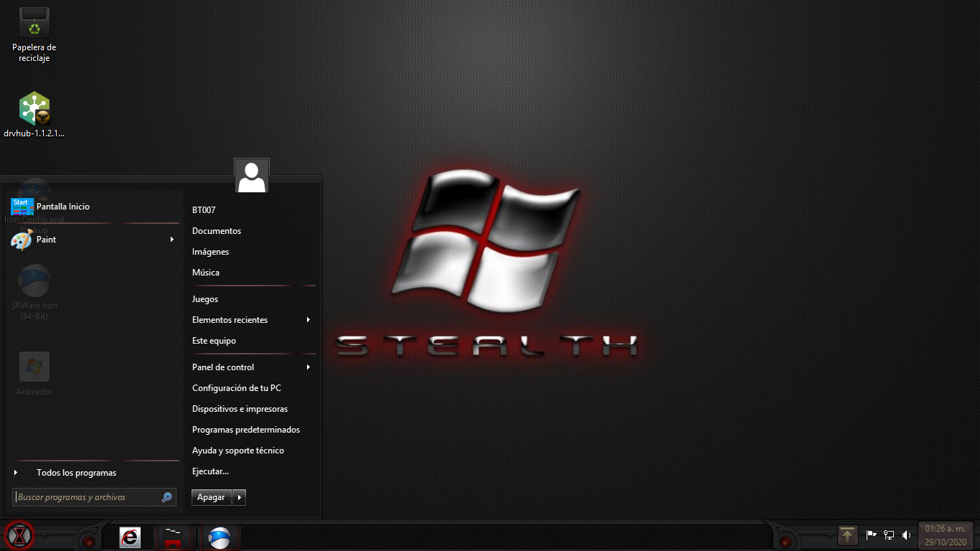Click Ejecutar... in Start menu
Image resolution: width=980 pixels, height=551 pixels.
tap(210, 471)
